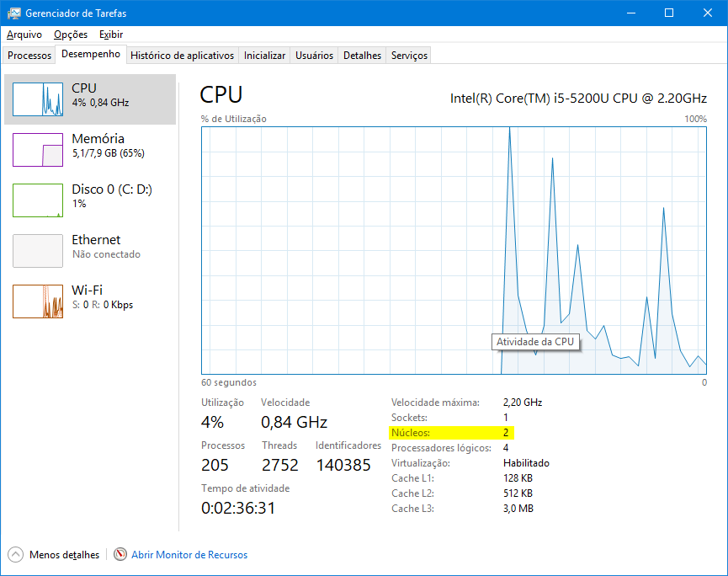728x576 pixels.
Task: Open the Serviços tab
Action: tap(409, 56)
